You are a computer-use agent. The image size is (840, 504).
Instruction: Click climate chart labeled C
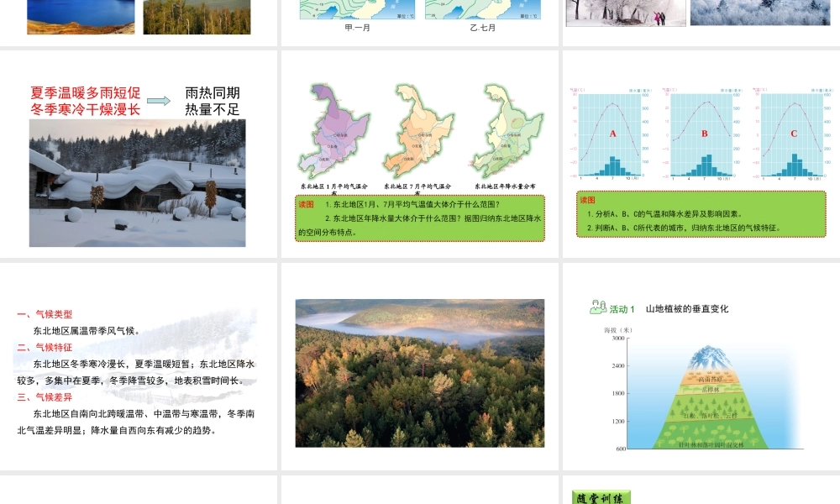[x=793, y=134]
